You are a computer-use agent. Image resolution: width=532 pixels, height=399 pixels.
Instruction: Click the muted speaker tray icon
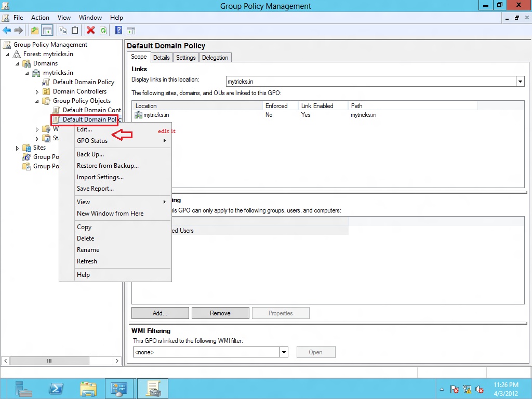pyautogui.click(x=480, y=389)
